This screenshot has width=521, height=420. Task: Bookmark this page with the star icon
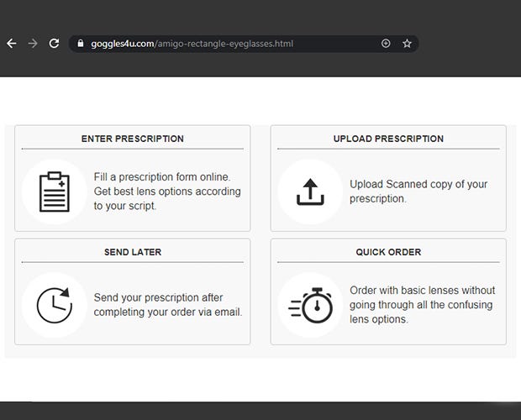[408, 44]
